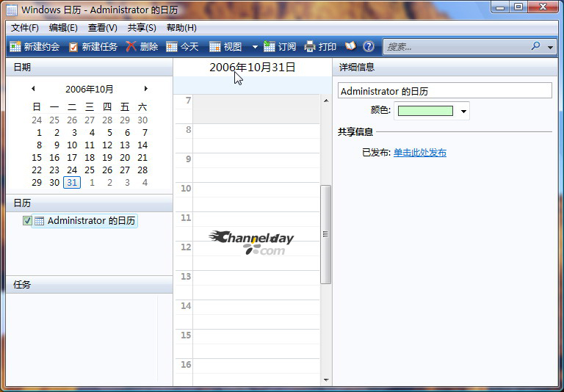Click the 视图 view icon
The width and height of the screenshot is (564, 392).
click(x=214, y=47)
